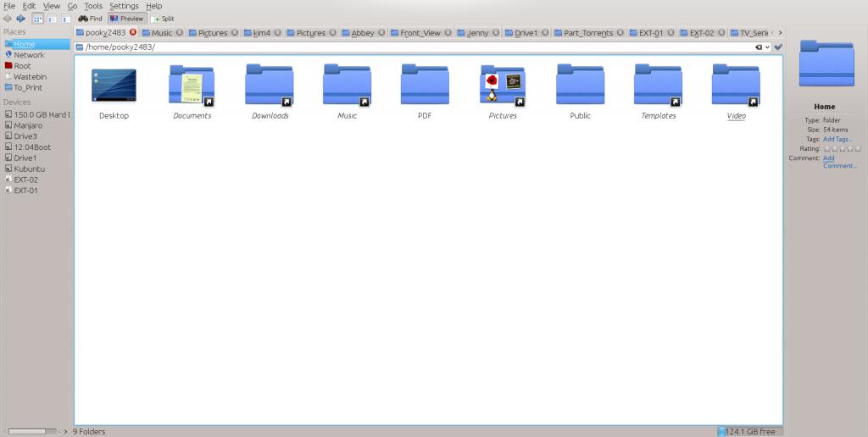Confirm location with the checkmark button
868x437 pixels.
pos(778,47)
